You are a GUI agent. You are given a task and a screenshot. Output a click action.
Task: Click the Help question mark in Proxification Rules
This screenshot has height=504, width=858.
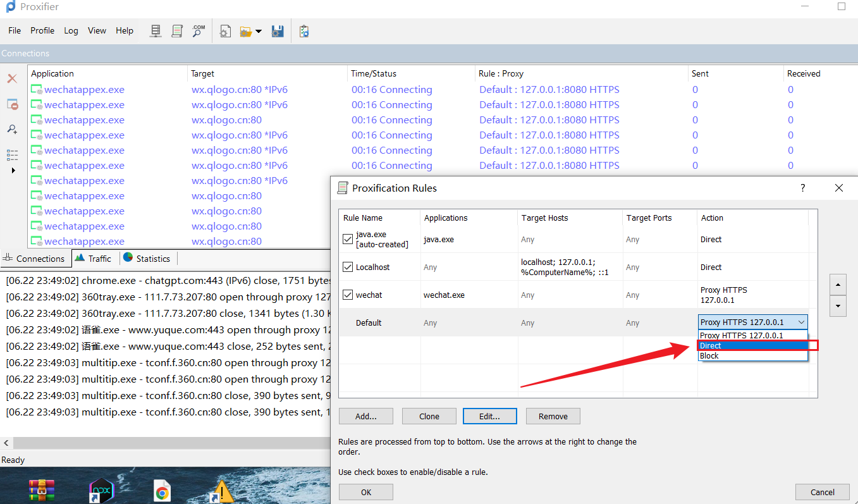[x=803, y=188]
